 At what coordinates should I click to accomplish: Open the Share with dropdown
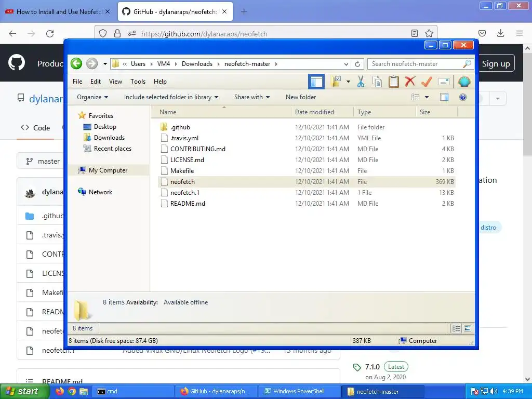pos(252,97)
